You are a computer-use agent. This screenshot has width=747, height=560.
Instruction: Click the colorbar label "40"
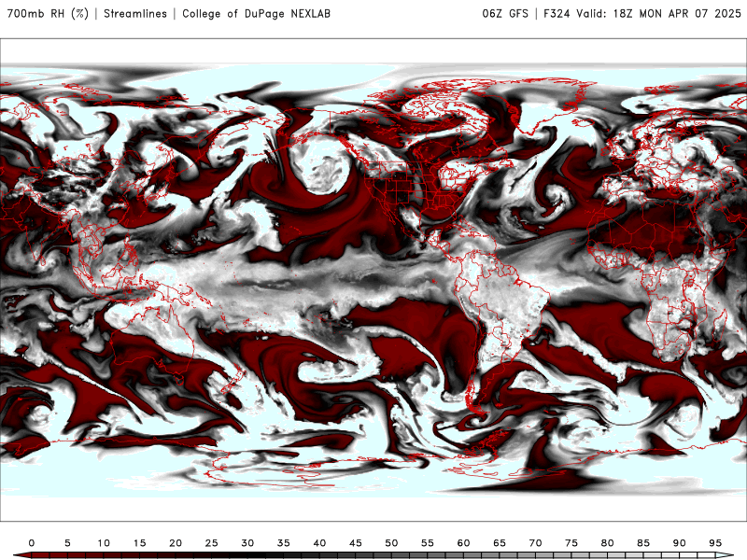[x=319, y=543]
